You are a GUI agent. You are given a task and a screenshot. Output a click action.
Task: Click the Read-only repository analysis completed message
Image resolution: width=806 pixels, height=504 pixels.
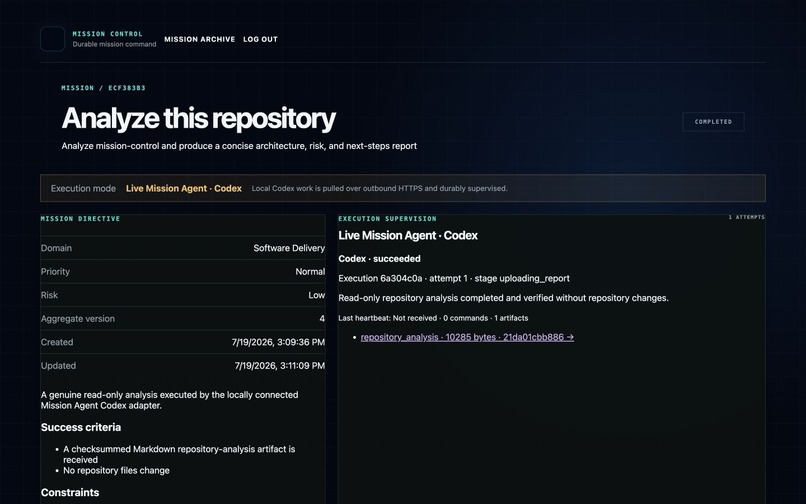[x=503, y=298]
